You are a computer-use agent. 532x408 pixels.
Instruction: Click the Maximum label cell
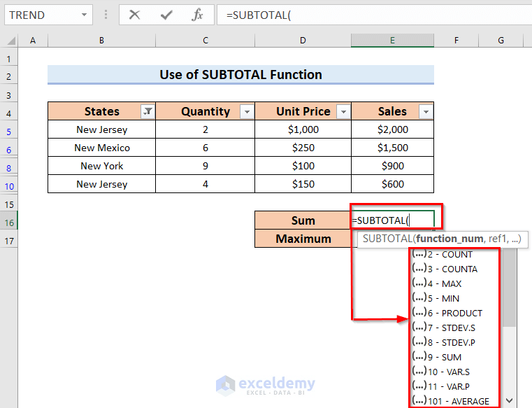(303, 239)
